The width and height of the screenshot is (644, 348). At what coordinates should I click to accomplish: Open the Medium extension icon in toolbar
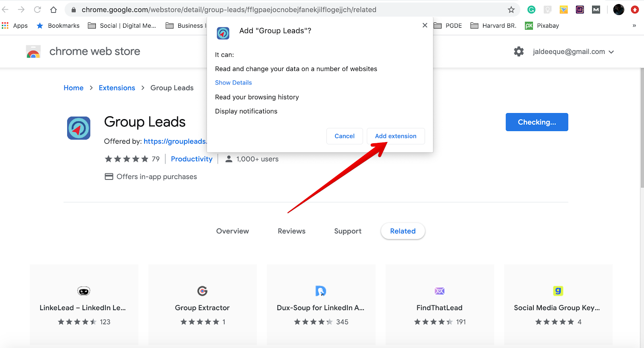point(596,10)
